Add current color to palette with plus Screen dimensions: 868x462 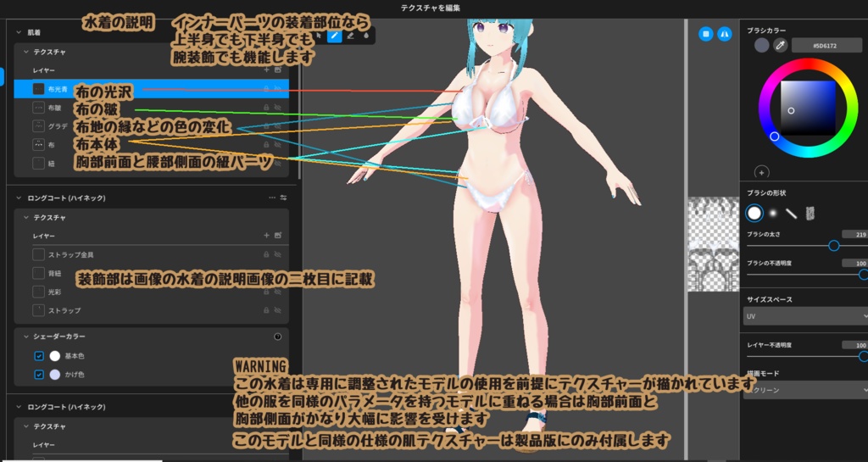pyautogui.click(x=762, y=173)
